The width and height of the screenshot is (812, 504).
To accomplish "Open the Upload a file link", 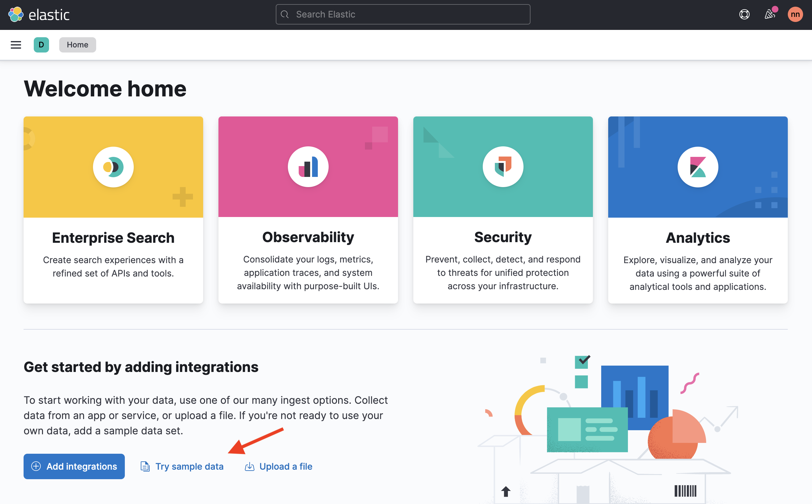I will (x=279, y=466).
